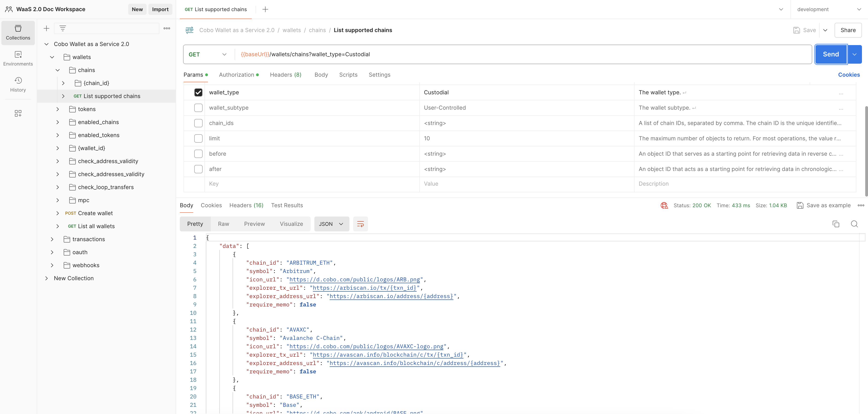Click the Share button

[848, 30]
